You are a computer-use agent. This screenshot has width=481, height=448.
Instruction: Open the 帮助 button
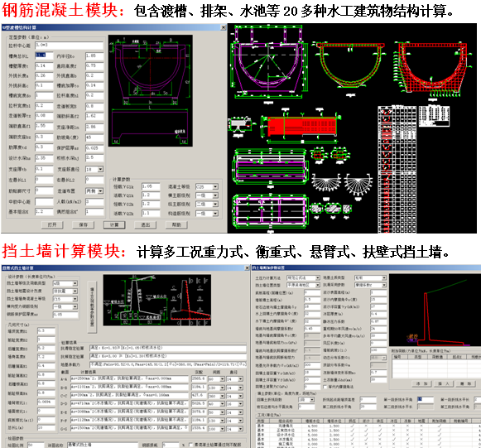[176, 225]
